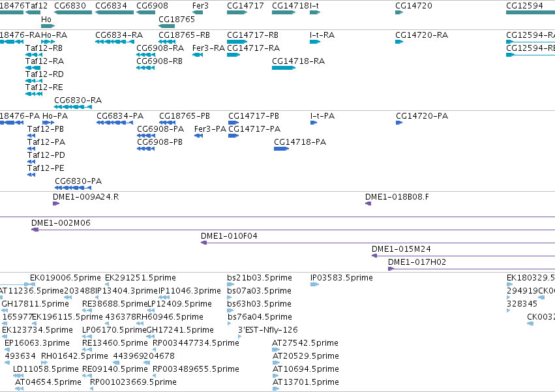Select protein Fer3-PA label
The height and width of the screenshot is (392, 555).
coord(210,129)
